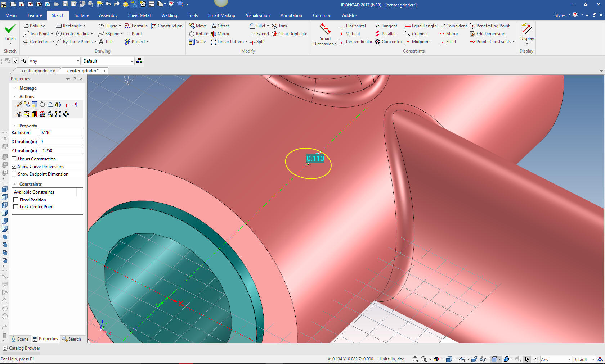The height and width of the screenshot is (364, 605).
Task: Open the Catalog Browser
Action: pos(22,348)
